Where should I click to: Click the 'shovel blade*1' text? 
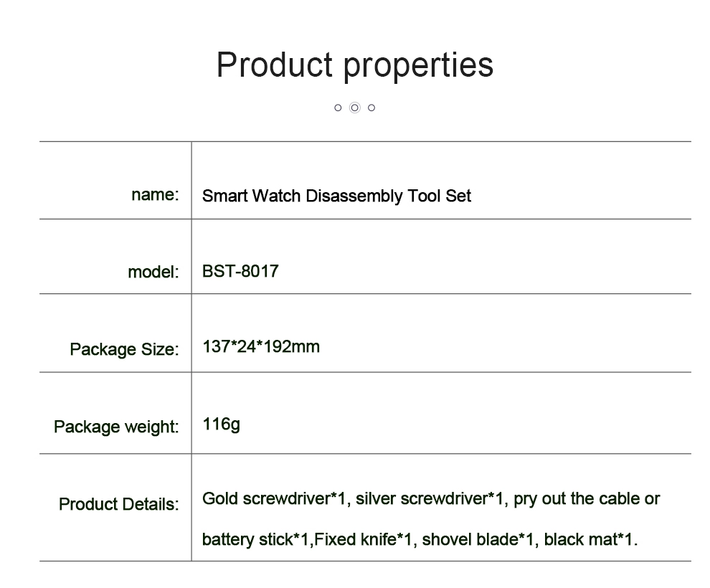(x=478, y=539)
